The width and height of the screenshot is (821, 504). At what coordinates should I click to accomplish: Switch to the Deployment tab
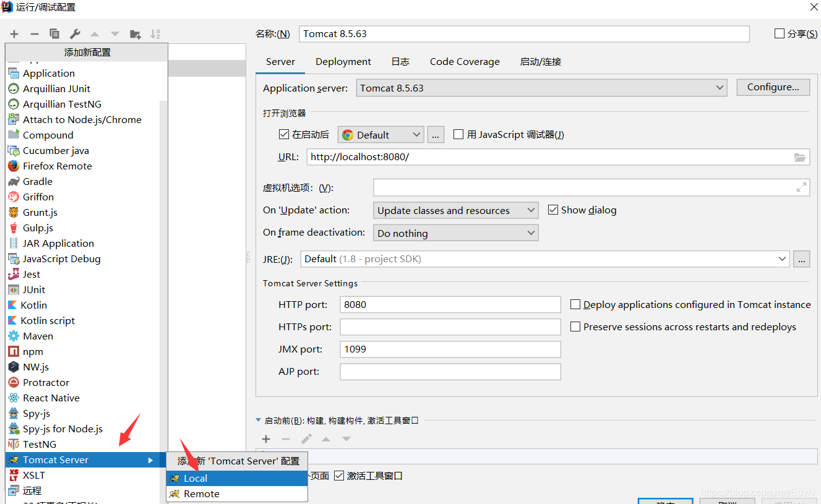click(343, 62)
